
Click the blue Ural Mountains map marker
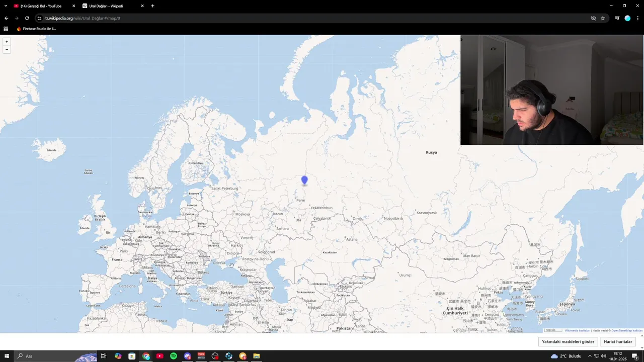coord(304,180)
